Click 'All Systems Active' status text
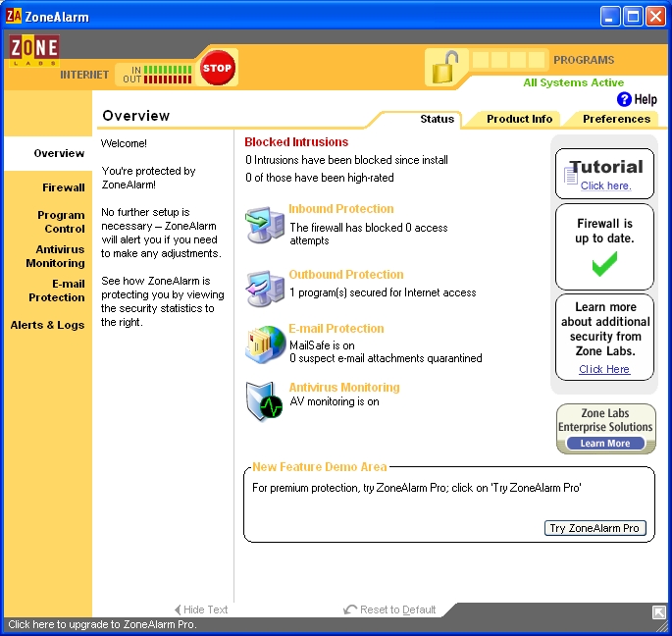The height and width of the screenshot is (636, 672). (574, 82)
